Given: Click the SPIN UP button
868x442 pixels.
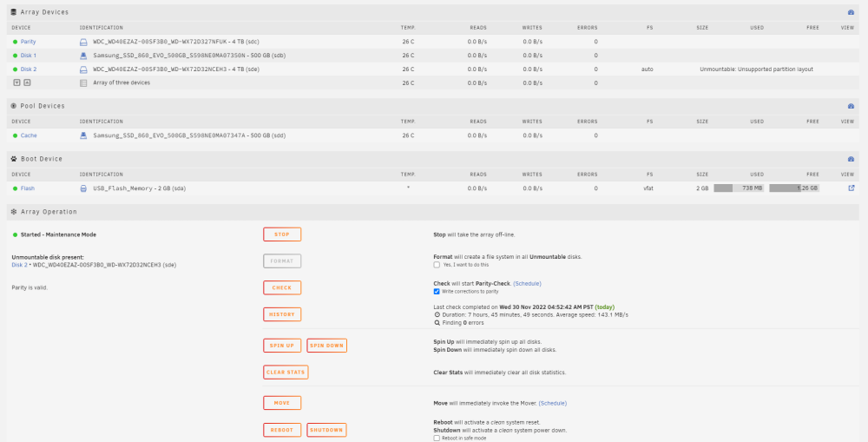Looking at the screenshot, I should [282, 346].
